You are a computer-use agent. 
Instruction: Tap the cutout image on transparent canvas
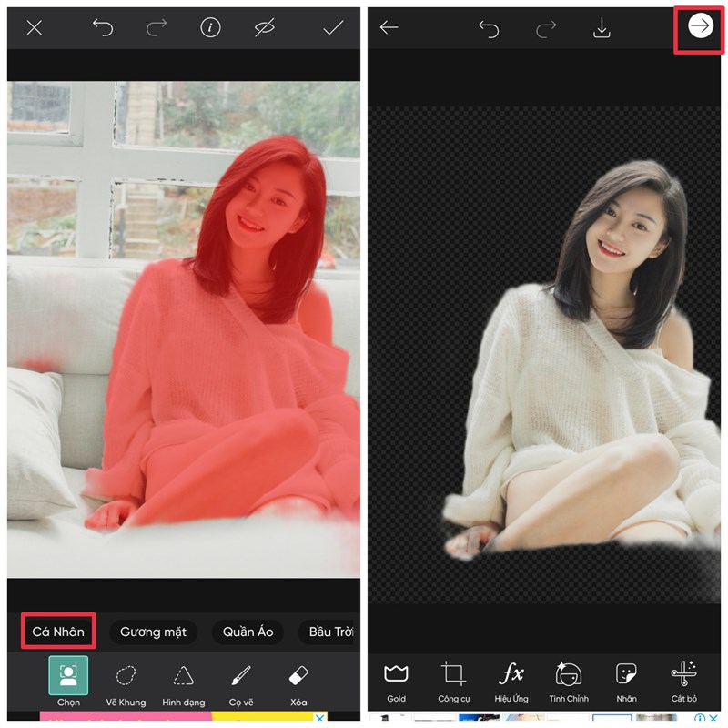[544, 355]
